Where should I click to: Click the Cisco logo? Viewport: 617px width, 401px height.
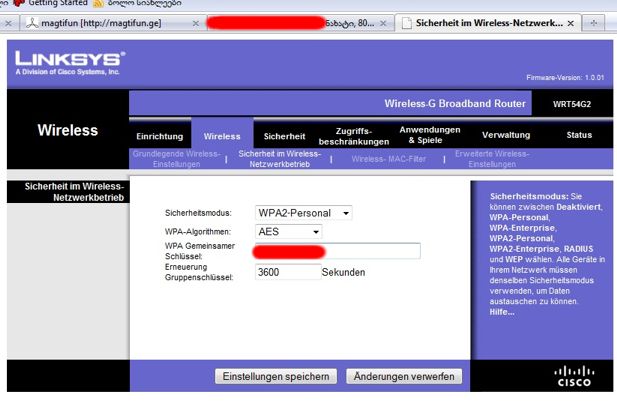pos(575,377)
